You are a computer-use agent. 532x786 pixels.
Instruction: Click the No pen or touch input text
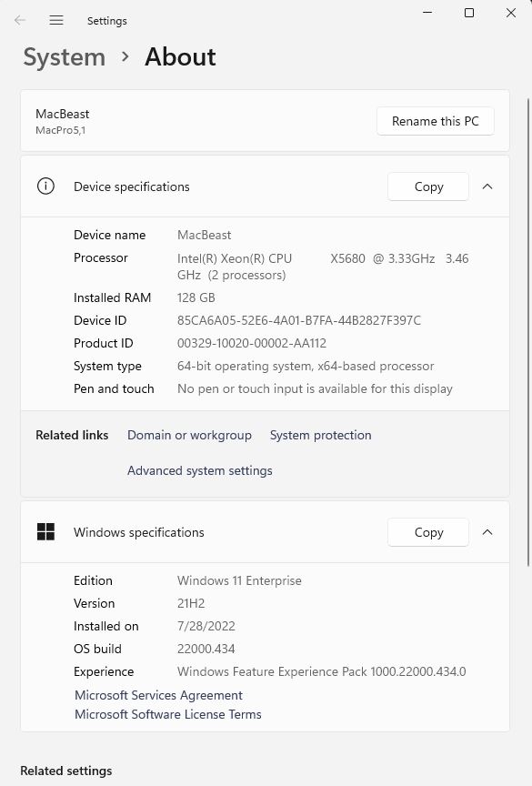(x=315, y=389)
